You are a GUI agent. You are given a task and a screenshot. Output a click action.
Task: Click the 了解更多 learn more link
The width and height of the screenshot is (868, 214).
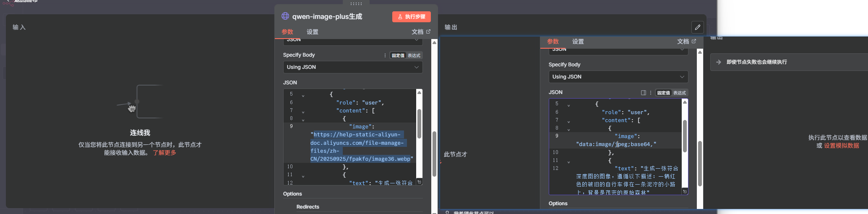[164, 153]
